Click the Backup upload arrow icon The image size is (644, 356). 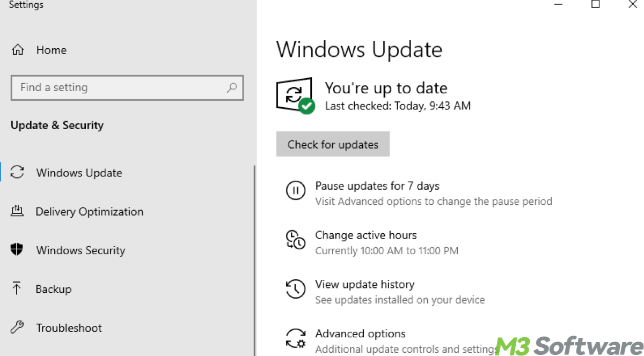(x=17, y=288)
